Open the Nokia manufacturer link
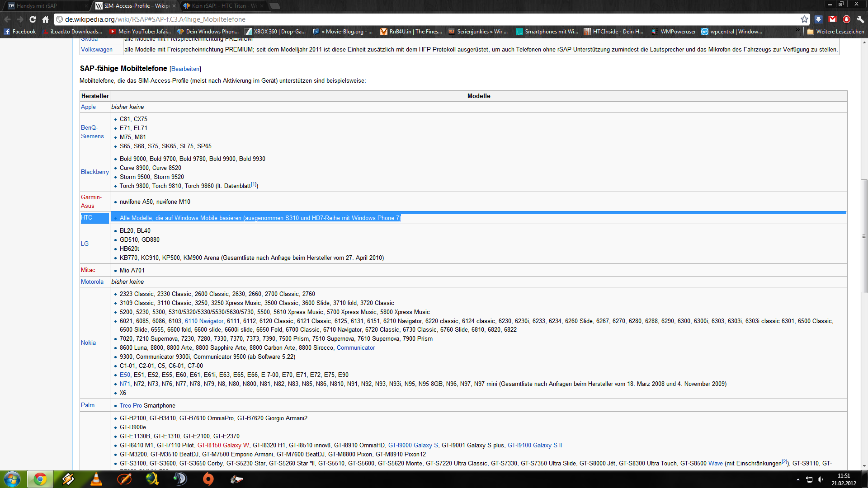 [x=88, y=343]
